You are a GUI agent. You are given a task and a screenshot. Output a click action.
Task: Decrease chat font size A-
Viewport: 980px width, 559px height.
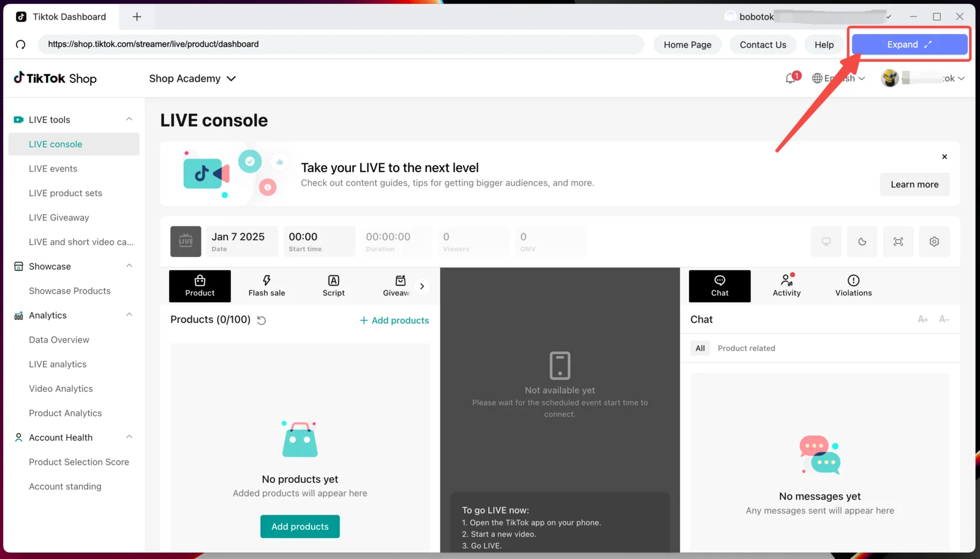[x=944, y=319]
